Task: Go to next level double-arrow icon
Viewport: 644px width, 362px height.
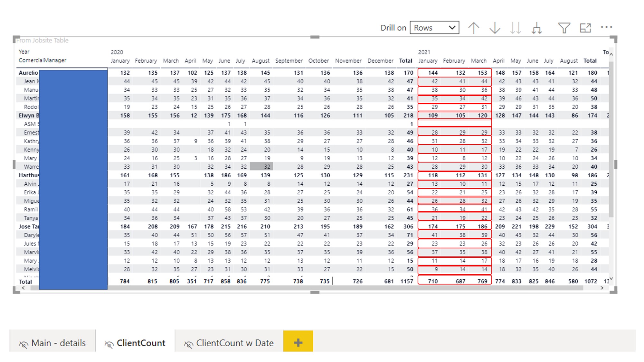Action: click(x=516, y=28)
